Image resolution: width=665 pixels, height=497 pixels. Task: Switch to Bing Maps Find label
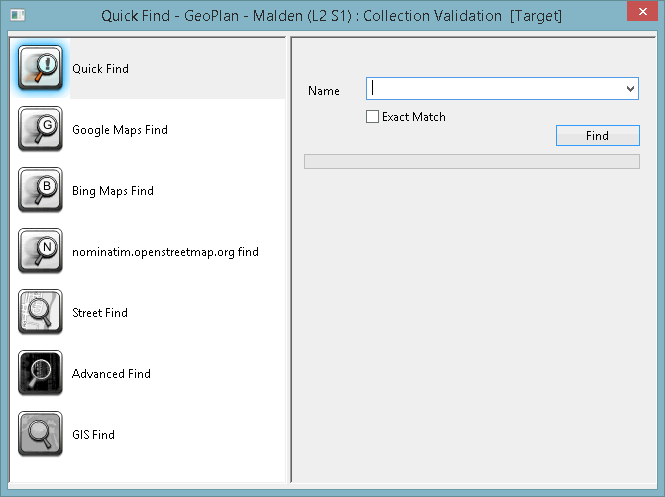coord(113,191)
